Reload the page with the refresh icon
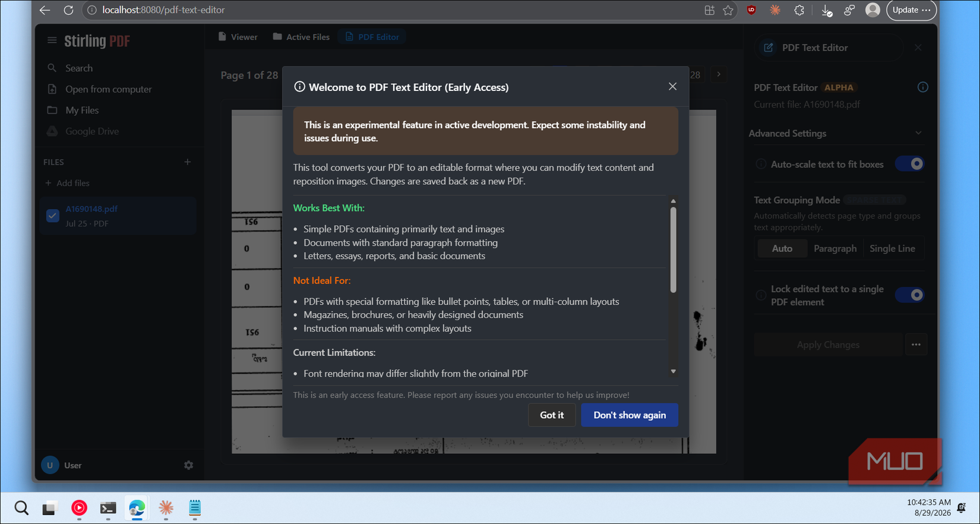This screenshot has height=524, width=980. pyautogui.click(x=68, y=10)
